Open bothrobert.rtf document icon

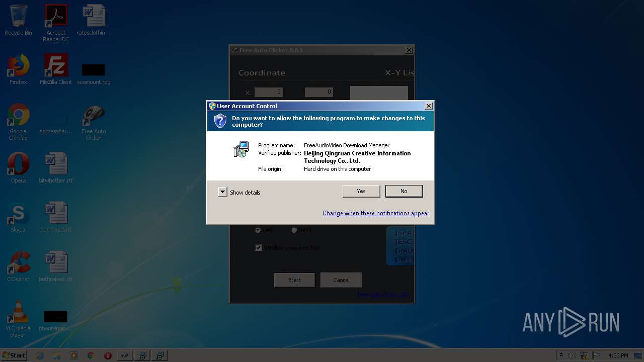[56, 266]
